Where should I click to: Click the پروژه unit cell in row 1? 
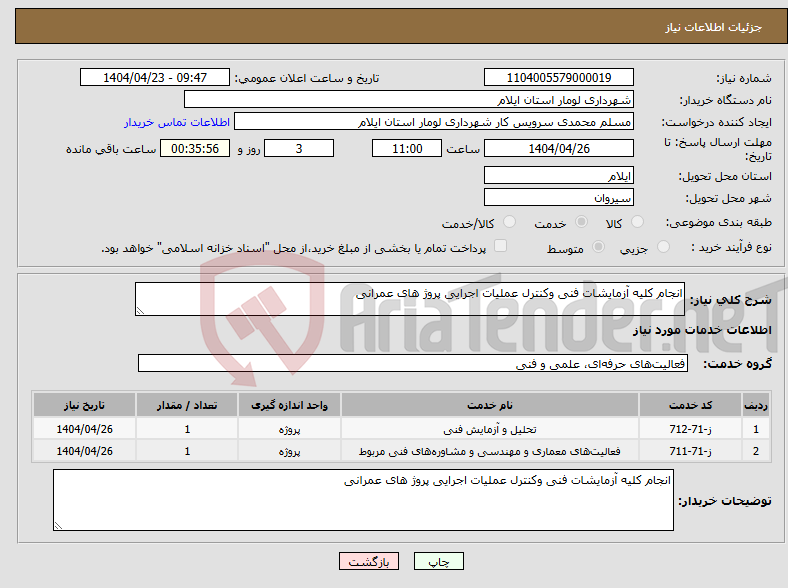pos(289,430)
